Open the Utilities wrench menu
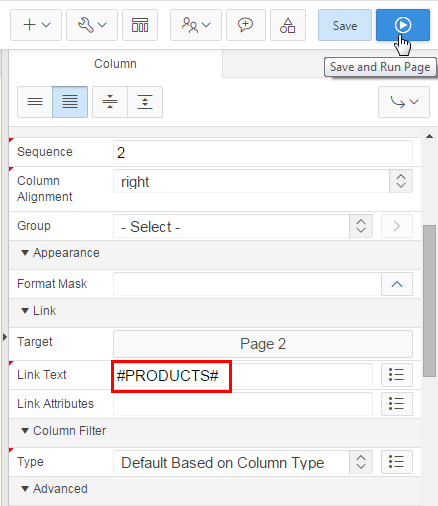This screenshot has width=438, height=506. [92, 25]
